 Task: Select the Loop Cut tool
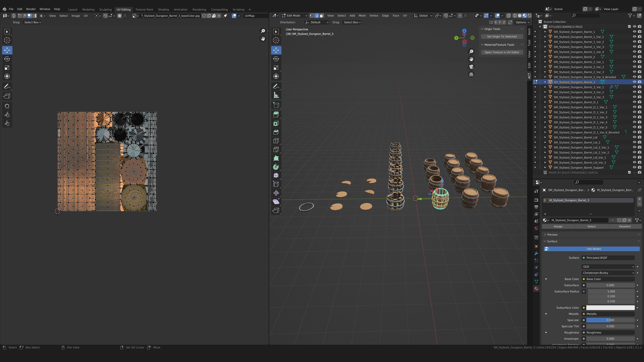[x=276, y=141]
